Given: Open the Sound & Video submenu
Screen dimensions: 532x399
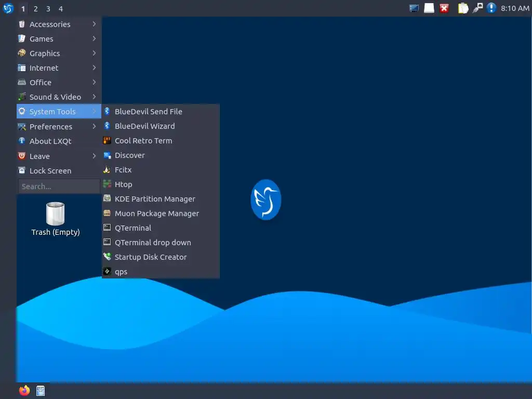Looking at the screenshot, I should click(59, 97).
